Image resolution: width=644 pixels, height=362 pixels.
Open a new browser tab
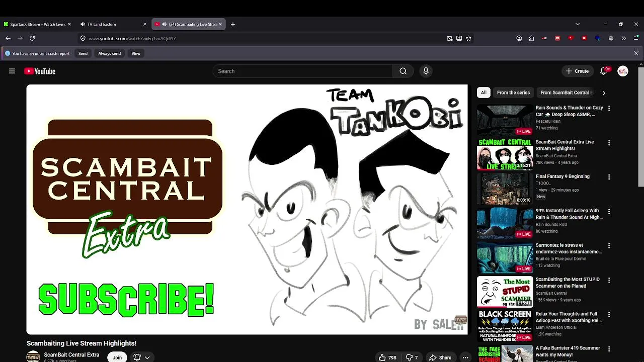pyautogui.click(x=233, y=24)
